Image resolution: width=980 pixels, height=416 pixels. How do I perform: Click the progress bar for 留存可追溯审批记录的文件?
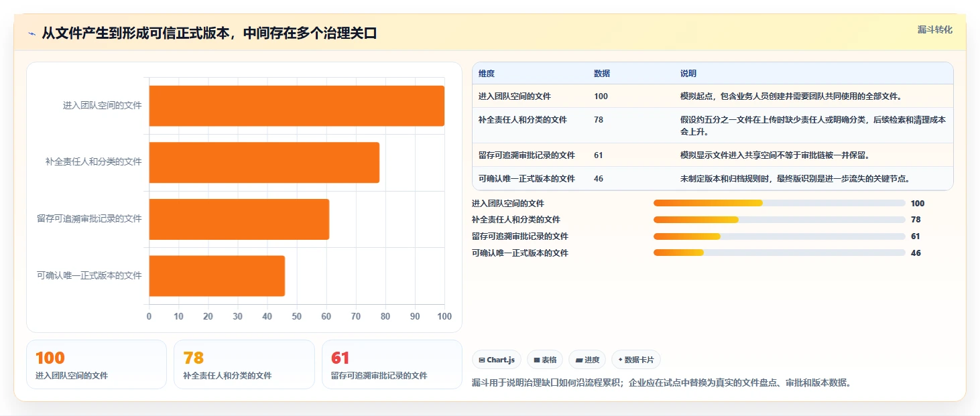coord(779,236)
